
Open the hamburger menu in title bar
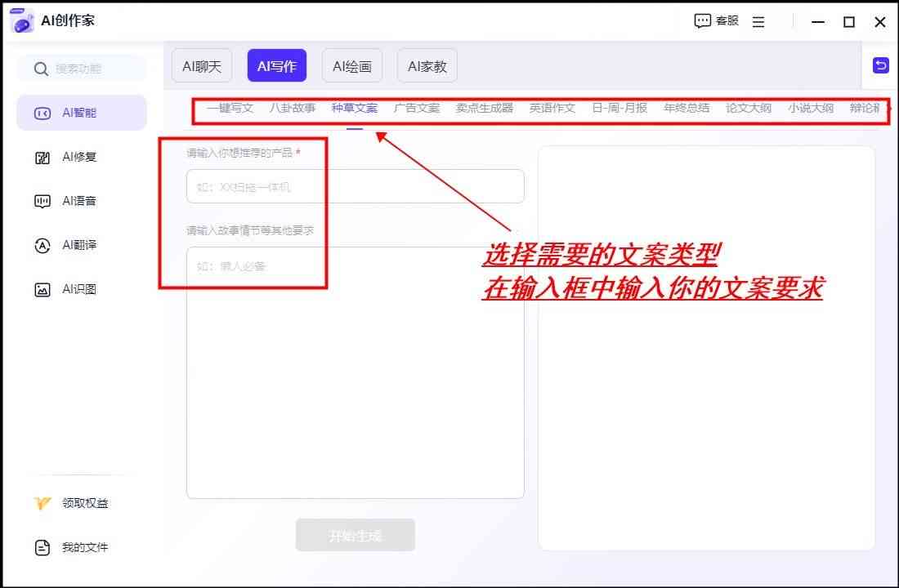click(x=758, y=22)
